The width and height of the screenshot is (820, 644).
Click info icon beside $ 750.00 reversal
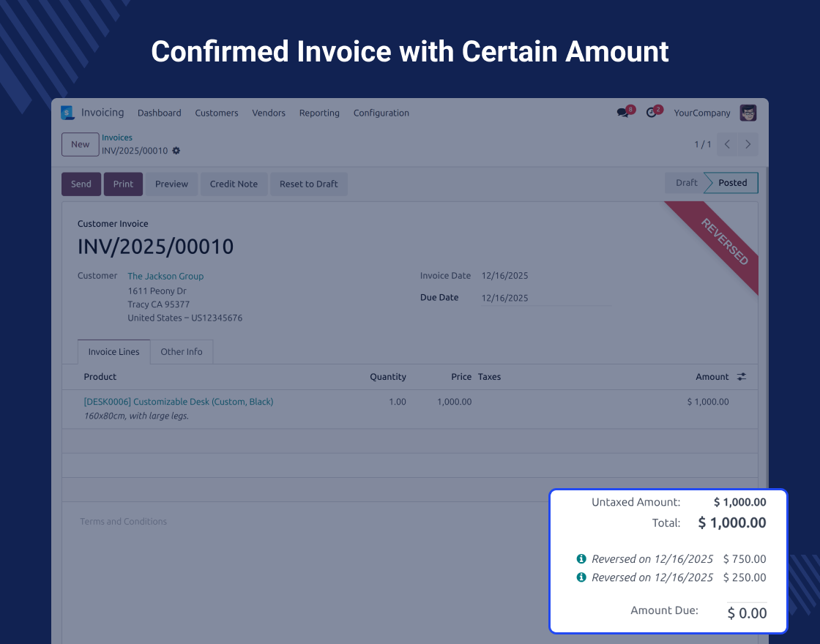click(x=581, y=559)
